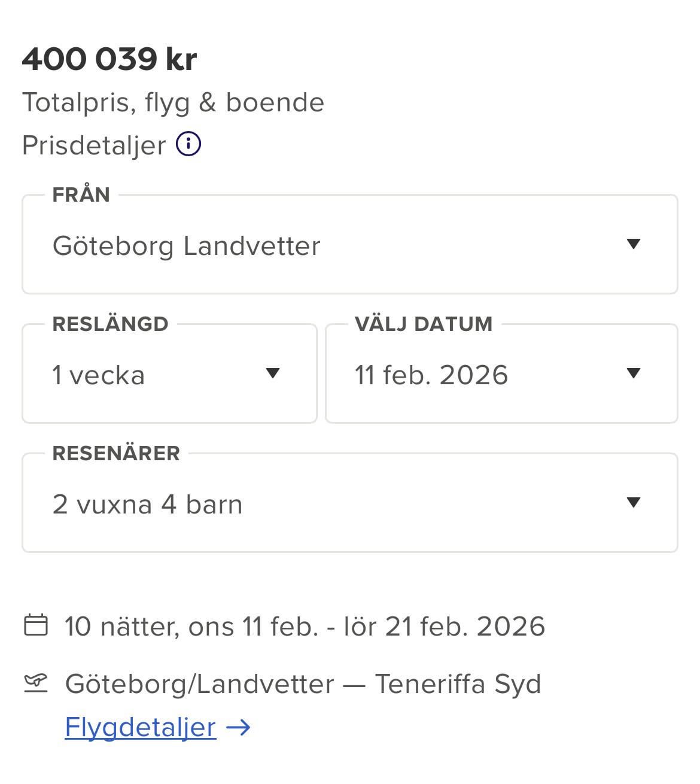
Task: Click the Från field's down-arrow icon
Action: pos(633,244)
